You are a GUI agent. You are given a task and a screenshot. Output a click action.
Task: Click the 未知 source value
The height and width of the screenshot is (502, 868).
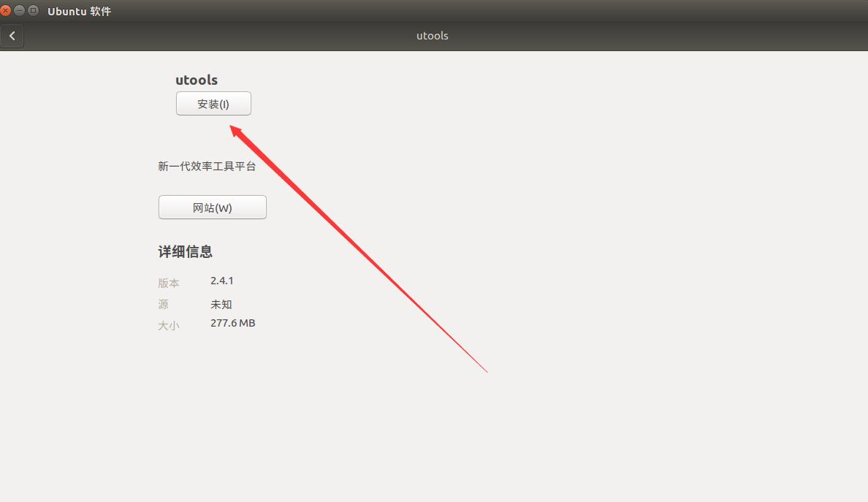pyautogui.click(x=221, y=304)
